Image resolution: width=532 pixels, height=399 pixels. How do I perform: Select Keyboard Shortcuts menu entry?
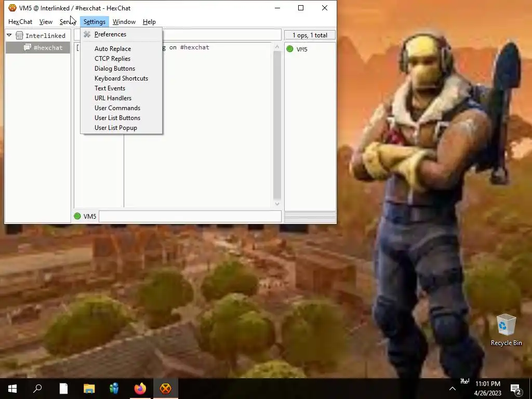[x=121, y=78]
